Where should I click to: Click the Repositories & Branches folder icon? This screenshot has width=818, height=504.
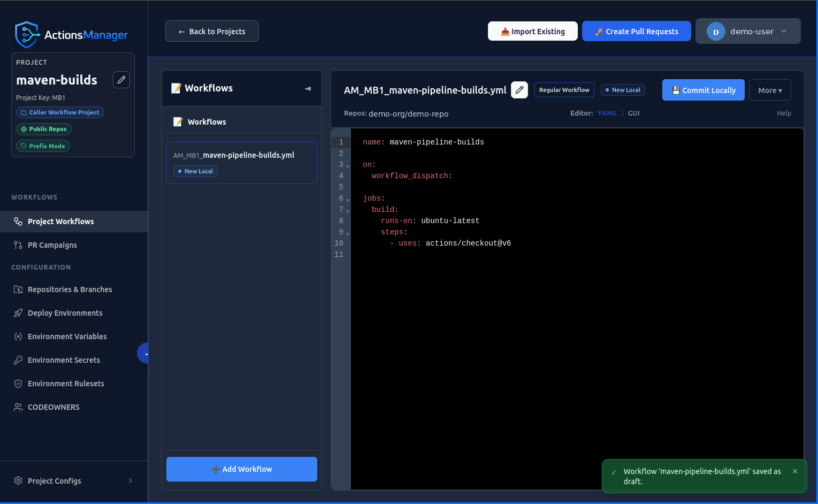pos(18,289)
